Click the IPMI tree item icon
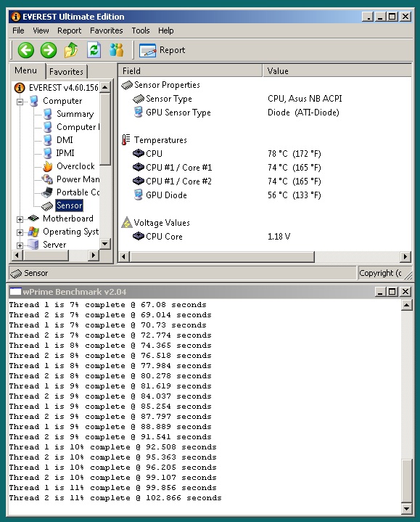This screenshot has height=522, width=420. [48, 153]
